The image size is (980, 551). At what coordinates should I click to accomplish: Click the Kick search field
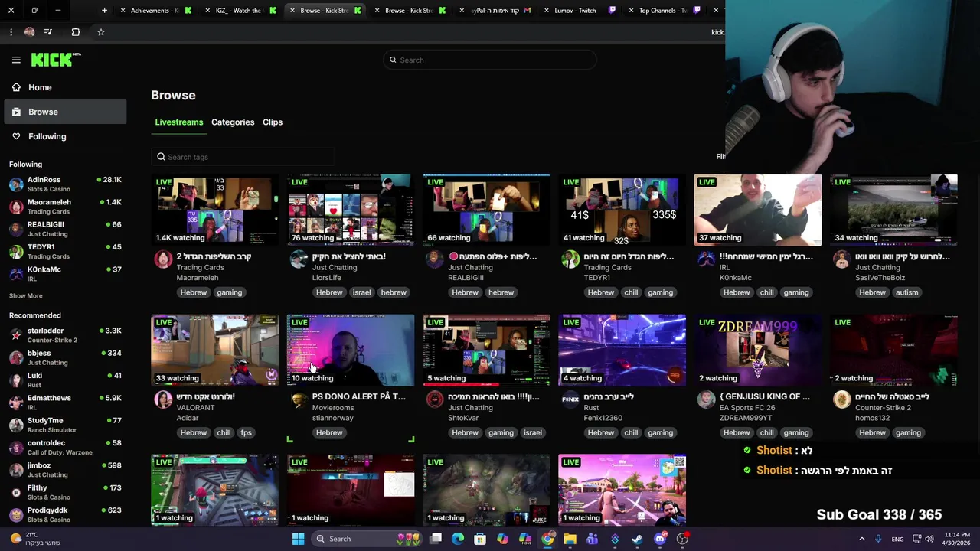click(490, 60)
